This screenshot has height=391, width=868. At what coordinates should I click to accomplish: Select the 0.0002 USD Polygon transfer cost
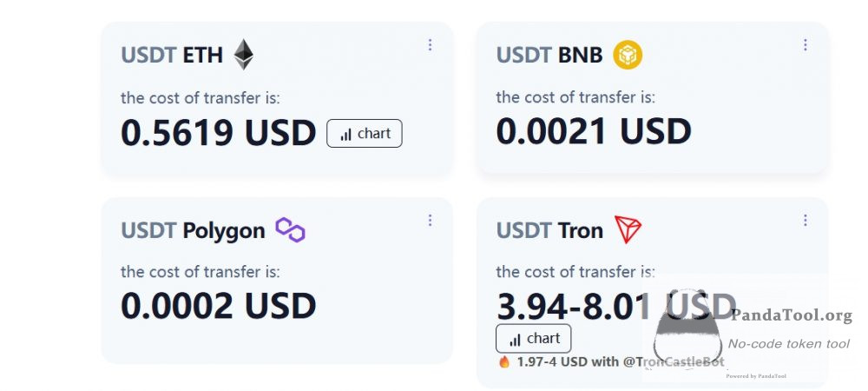pos(218,306)
